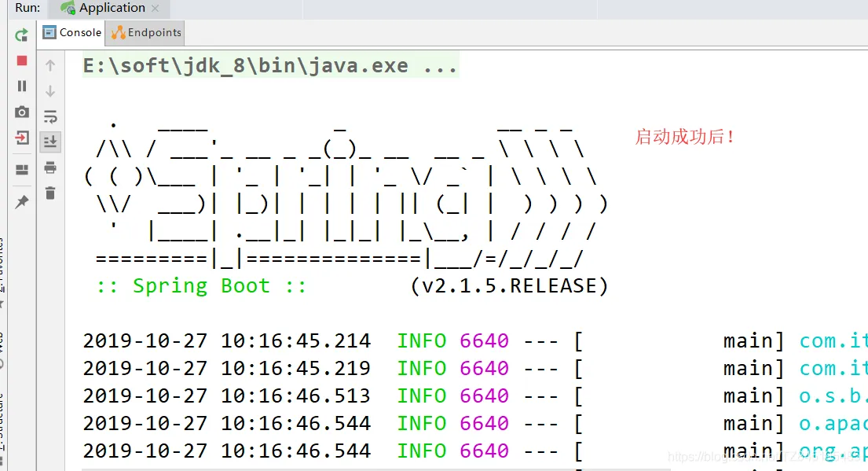Click the Spring Boot version text v2.1.5.RELEASE

509,286
